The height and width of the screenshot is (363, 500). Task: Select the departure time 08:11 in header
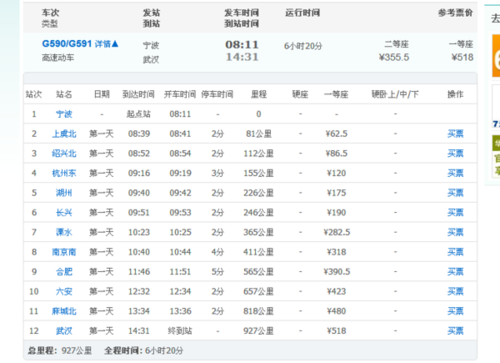tap(242, 44)
